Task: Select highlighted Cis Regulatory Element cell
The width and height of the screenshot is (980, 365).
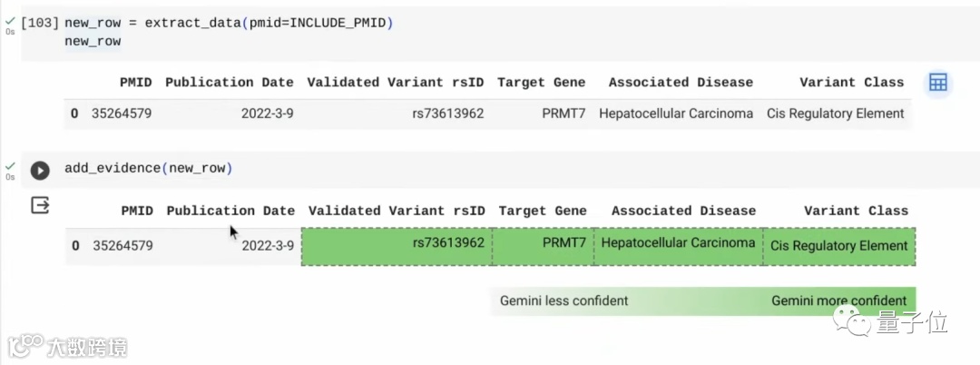Action: pos(839,245)
